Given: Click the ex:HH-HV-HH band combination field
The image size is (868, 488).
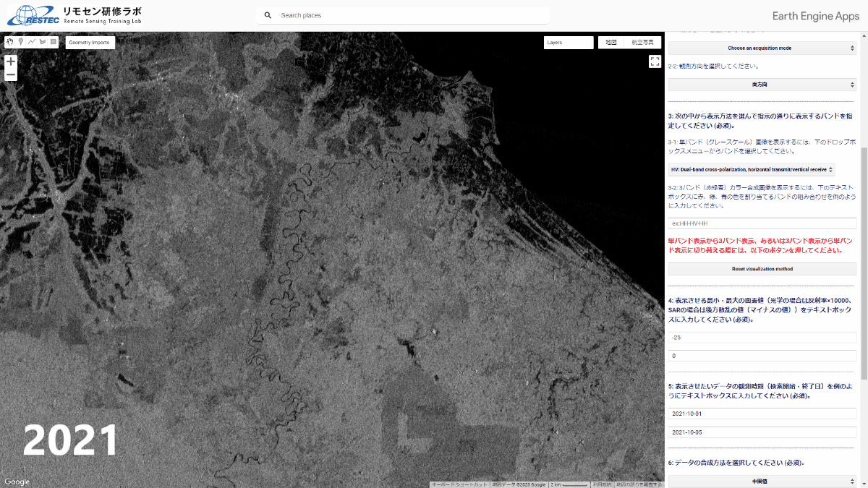Looking at the screenshot, I should coord(762,223).
